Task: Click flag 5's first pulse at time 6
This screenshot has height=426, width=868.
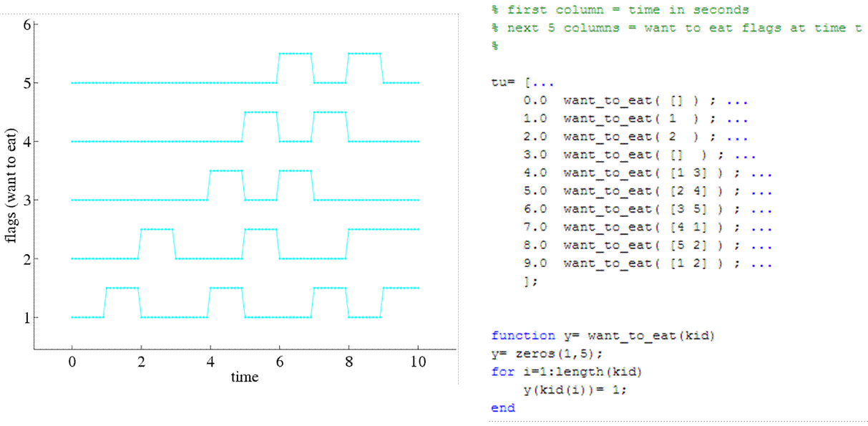Action: point(295,54)
